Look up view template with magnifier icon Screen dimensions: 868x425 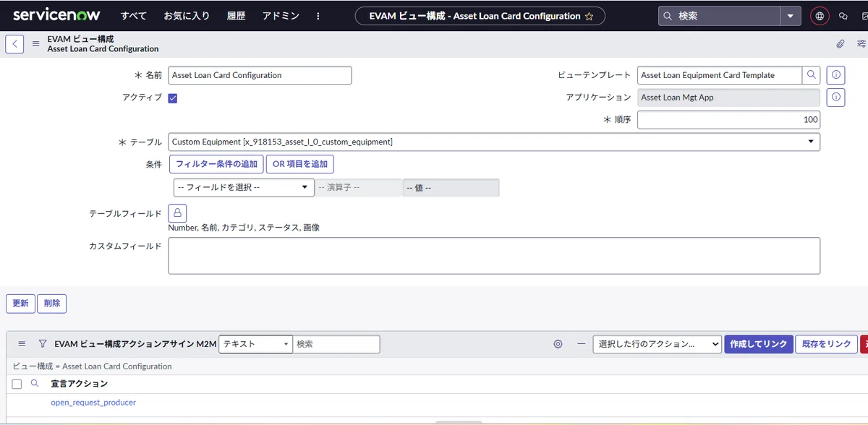coord(812,75)
